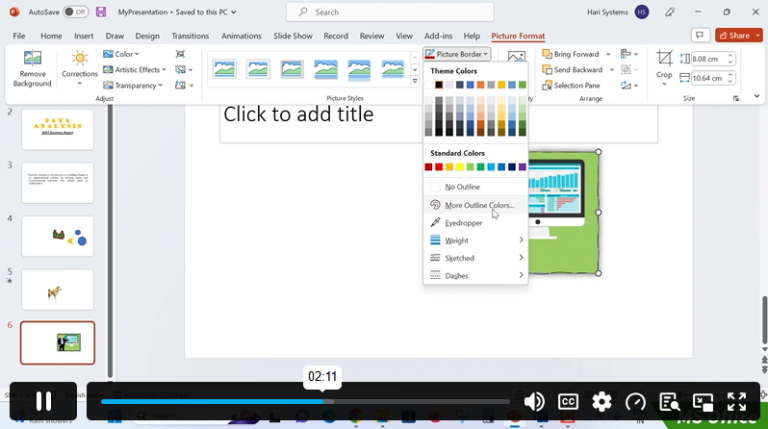Open the Send Backward dropdown arrow

611,70
